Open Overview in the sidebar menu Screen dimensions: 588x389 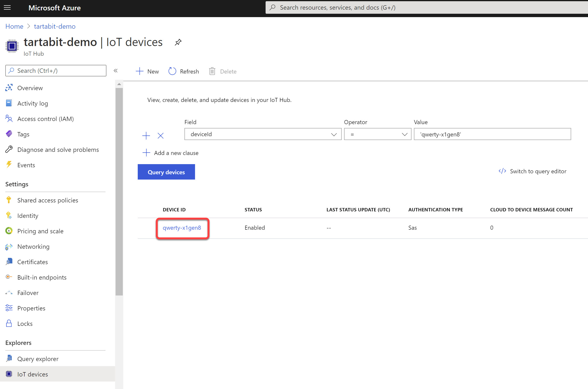point(30,88)
